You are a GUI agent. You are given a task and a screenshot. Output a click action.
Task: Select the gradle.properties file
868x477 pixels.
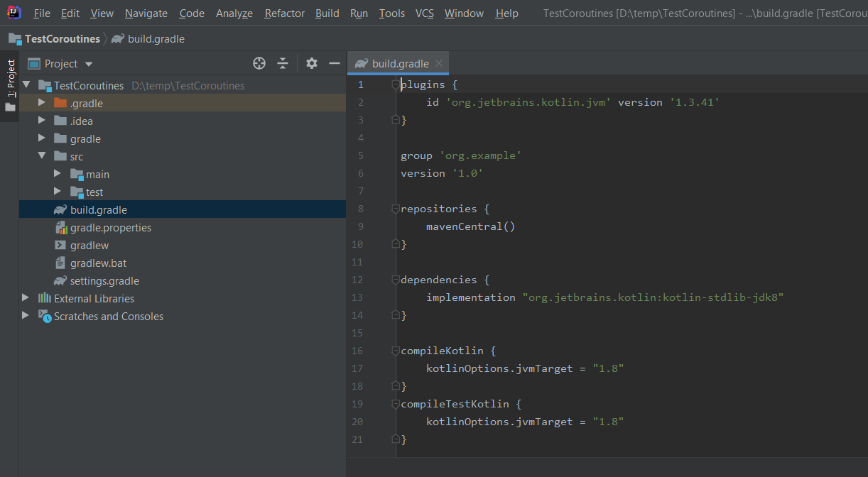pos(110,227)
